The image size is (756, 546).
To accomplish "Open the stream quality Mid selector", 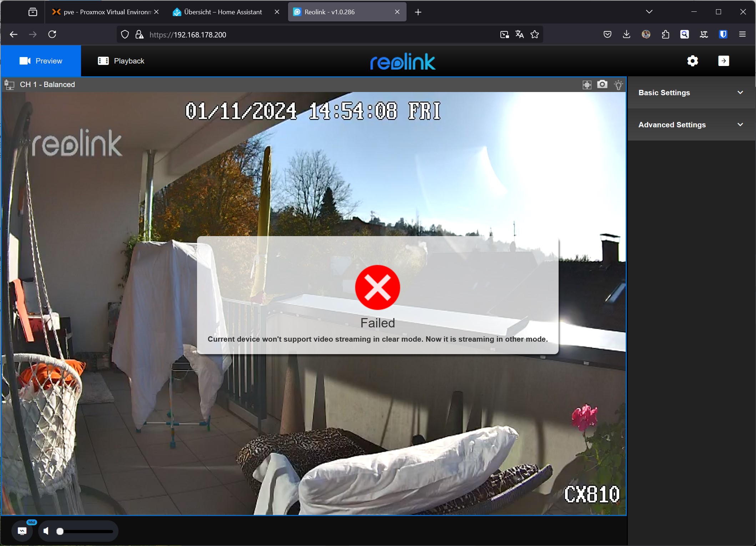I will (22, 531).
